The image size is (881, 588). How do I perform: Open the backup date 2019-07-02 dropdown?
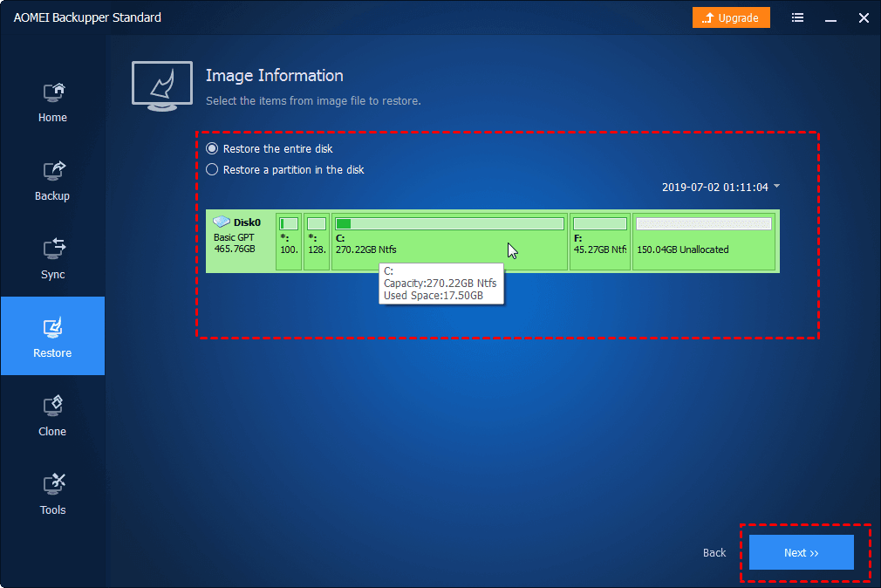[721, 188]
